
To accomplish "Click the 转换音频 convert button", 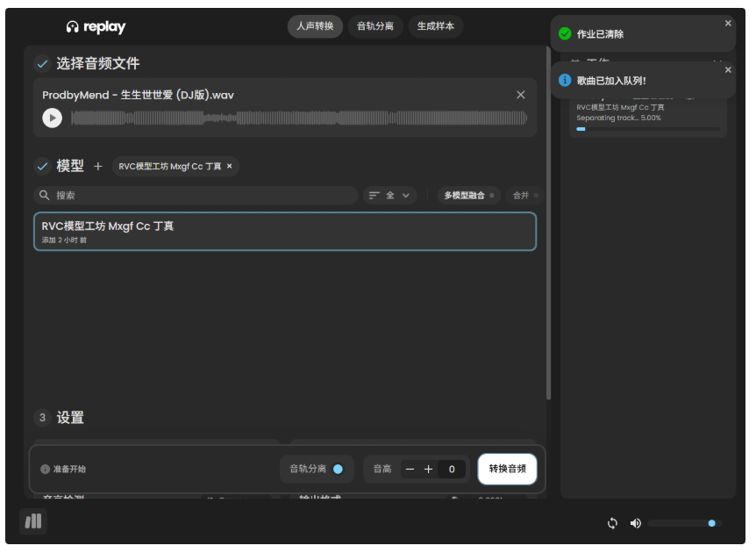I will (507, 469).
